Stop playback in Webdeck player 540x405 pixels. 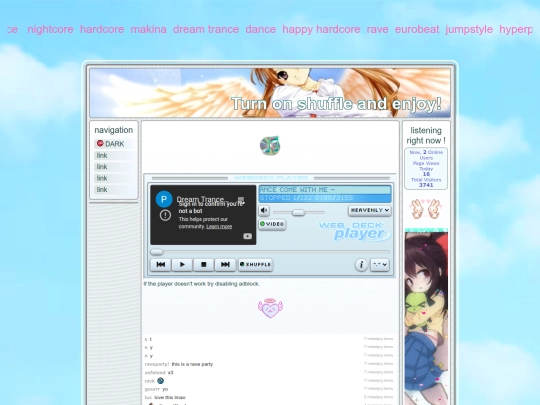coord(203,264)
